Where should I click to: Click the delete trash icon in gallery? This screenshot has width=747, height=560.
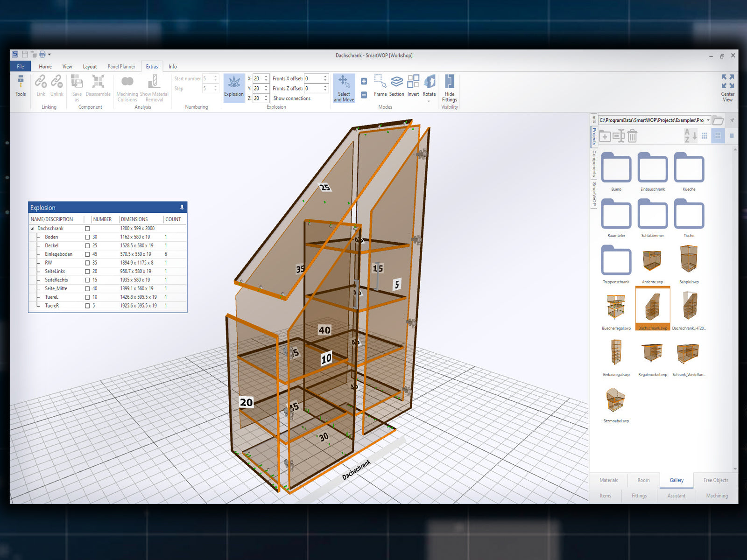(632, 136)
